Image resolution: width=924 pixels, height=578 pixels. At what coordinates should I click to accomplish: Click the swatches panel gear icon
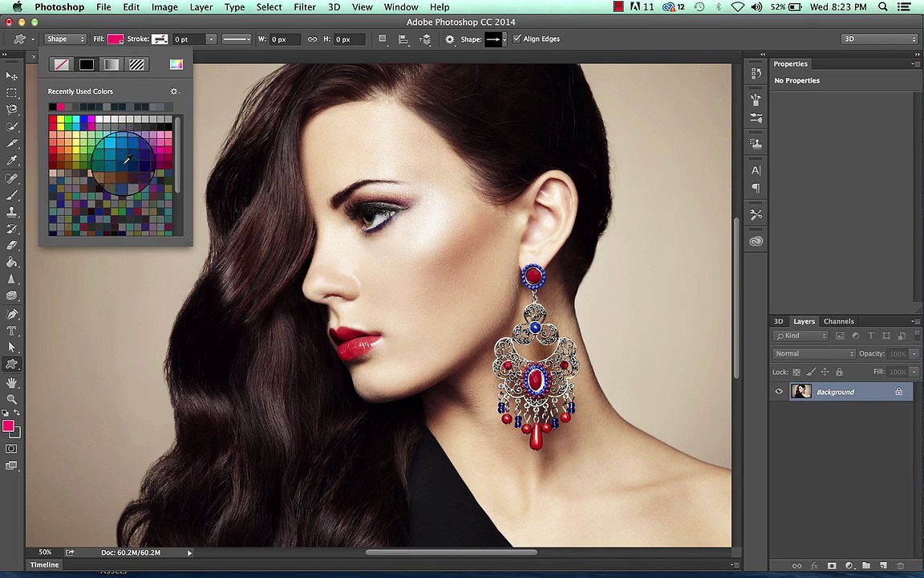click(173, 92)
